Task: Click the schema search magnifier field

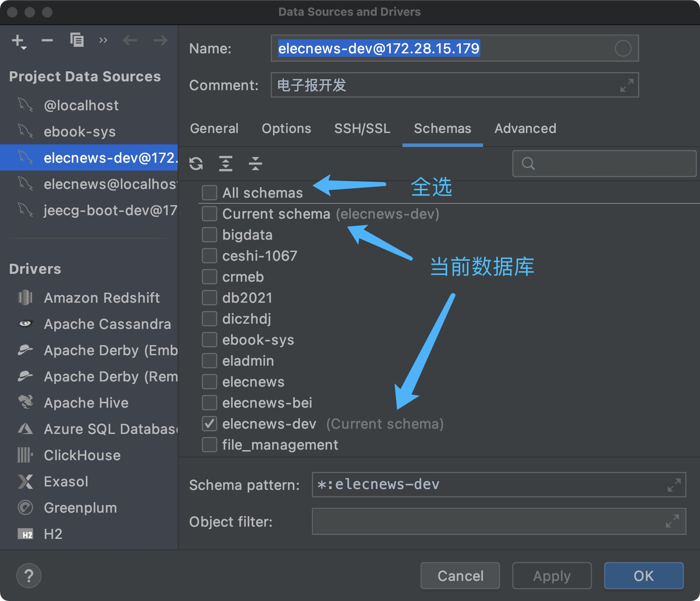Action: pos(604,164)
